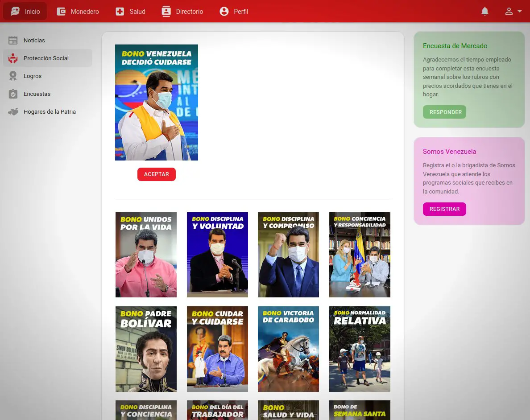
Task: Click the Inicio home logo icon
Action: [15, 12]
